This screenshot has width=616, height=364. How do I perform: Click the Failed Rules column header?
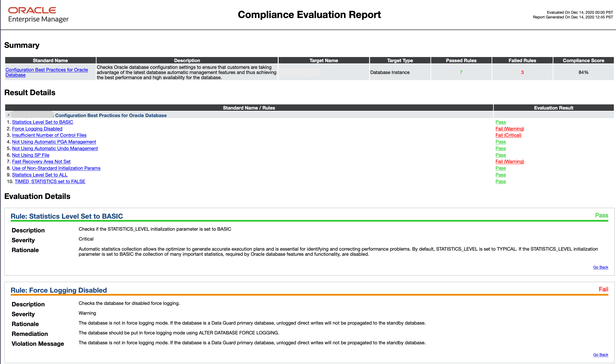coord(522,60)
